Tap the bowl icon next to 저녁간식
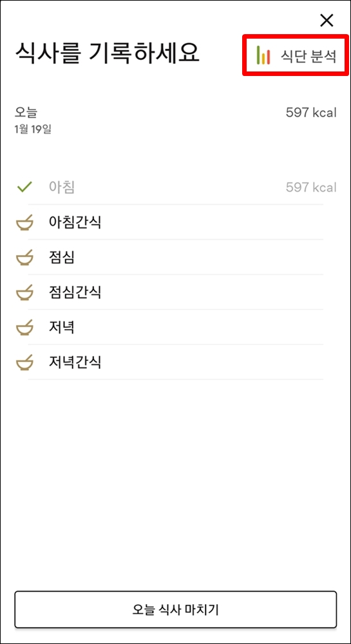This screenshot has height=644, width=351. 24,363
